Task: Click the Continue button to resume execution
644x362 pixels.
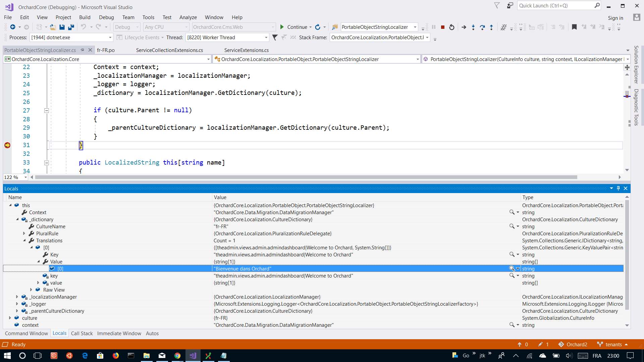Action: click(294, 27)
